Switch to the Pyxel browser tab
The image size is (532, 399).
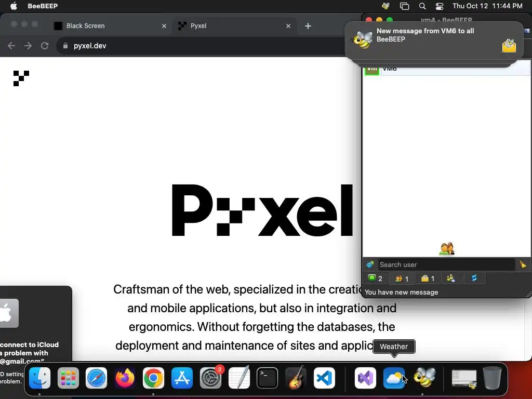235,26
